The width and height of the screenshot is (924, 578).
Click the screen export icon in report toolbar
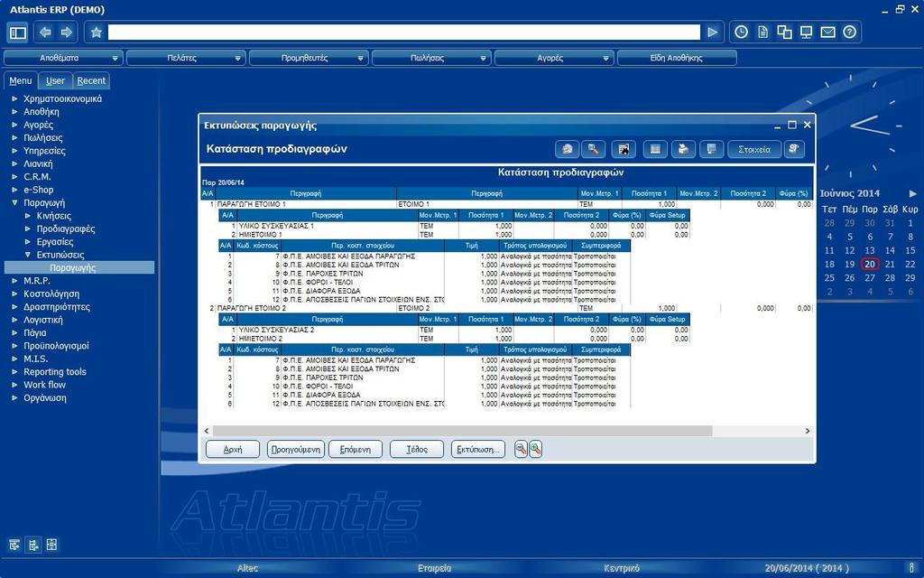pos(711,149)
